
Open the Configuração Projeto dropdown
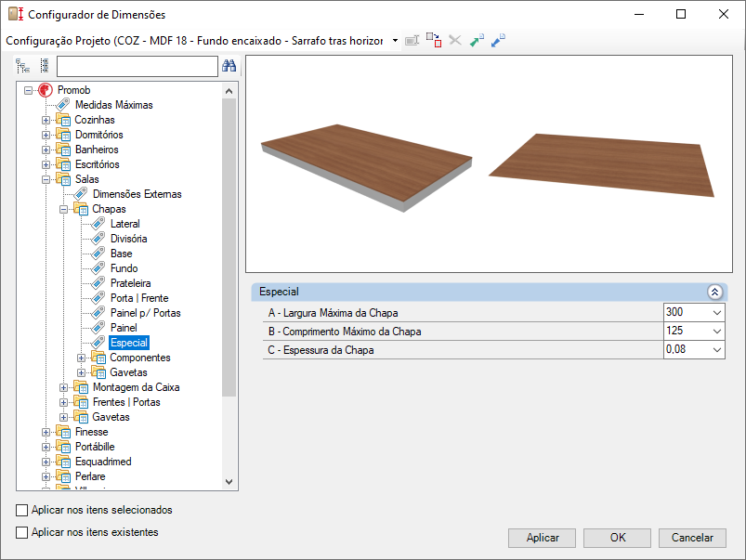(395, 41)
